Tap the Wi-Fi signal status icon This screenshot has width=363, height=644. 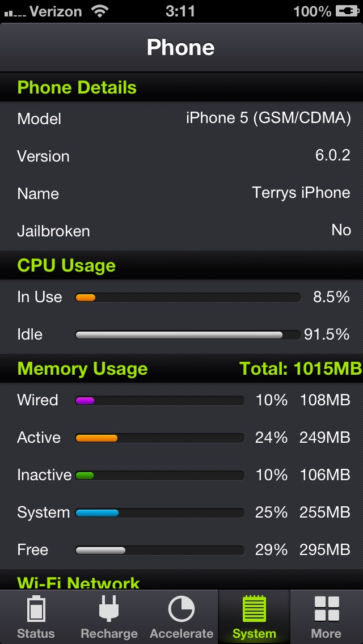(x=100, y=11)
